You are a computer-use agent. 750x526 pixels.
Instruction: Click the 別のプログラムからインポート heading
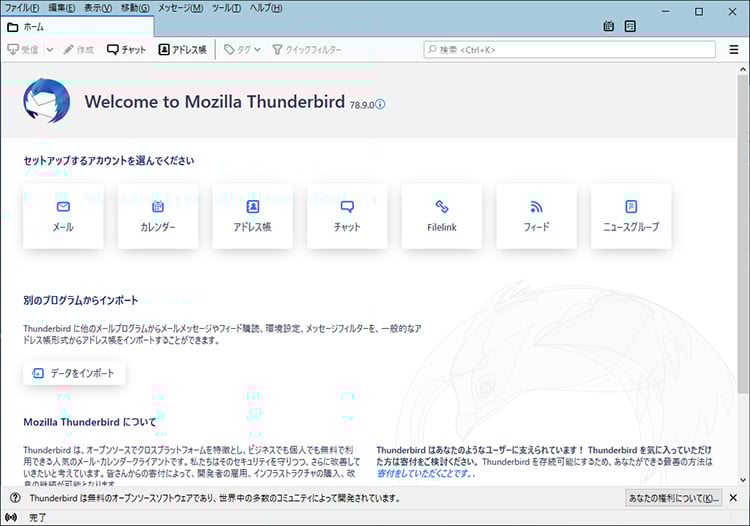click(x=81, y=300)
